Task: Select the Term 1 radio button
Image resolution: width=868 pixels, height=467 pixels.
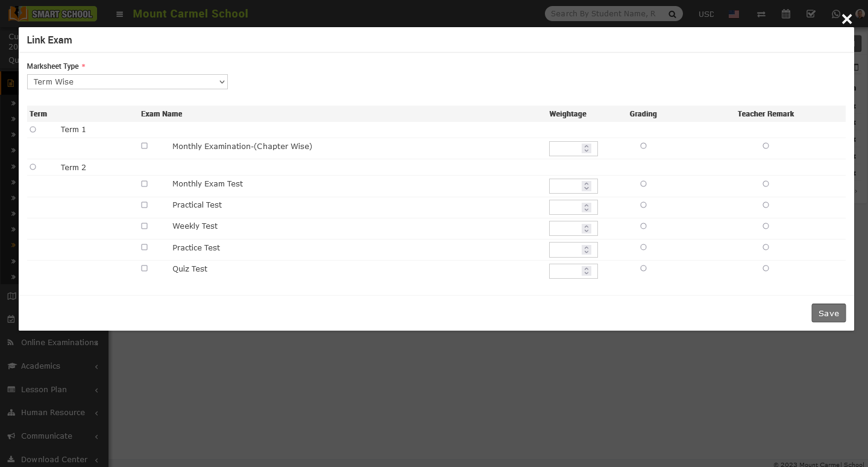Action: point(33,130)
